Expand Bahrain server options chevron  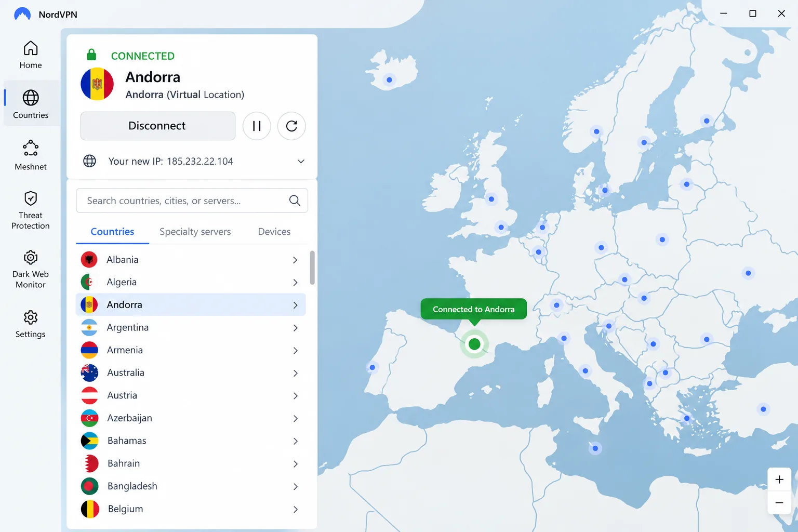(295, 464)
